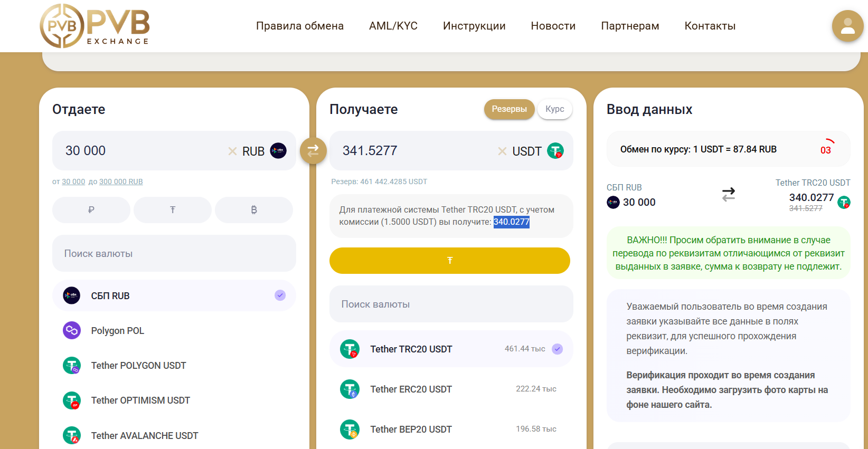Choose Tether POLYGON USDT to give
This screenshot has height=449, width=868.
pos(174,366)
